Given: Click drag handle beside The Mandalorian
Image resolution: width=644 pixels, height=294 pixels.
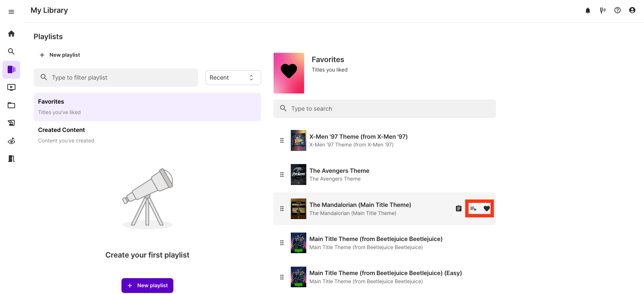Looking at the screenshot, I should tap(282, 209).
